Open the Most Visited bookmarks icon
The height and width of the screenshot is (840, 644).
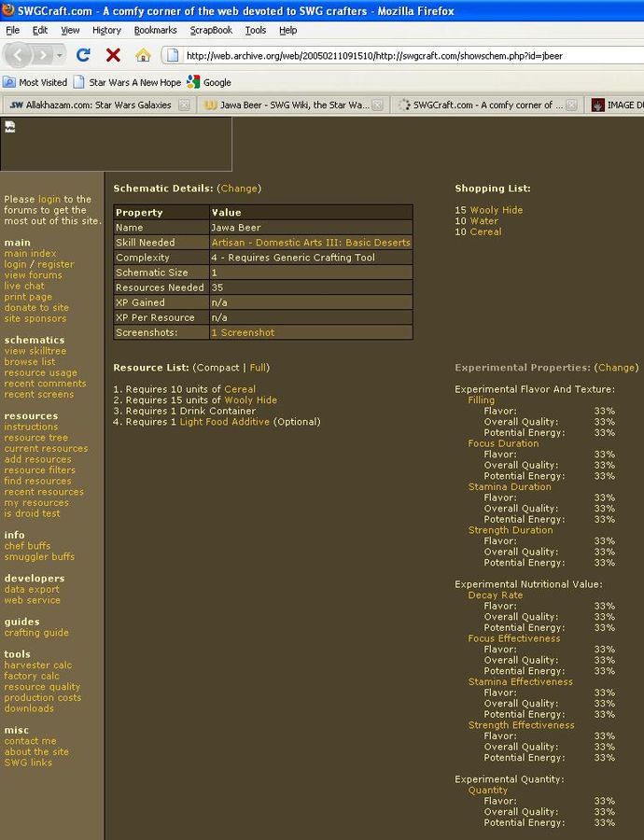pyautogui.click(x=9, y=82)
